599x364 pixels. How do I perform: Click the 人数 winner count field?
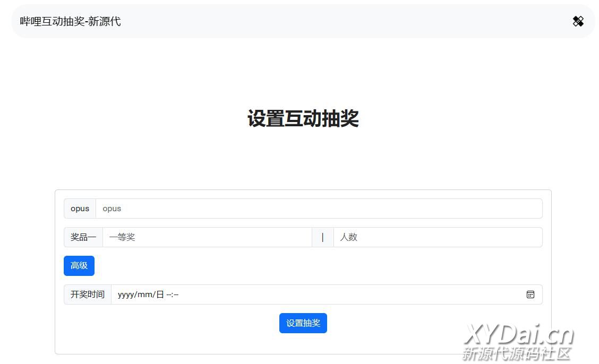438,237
